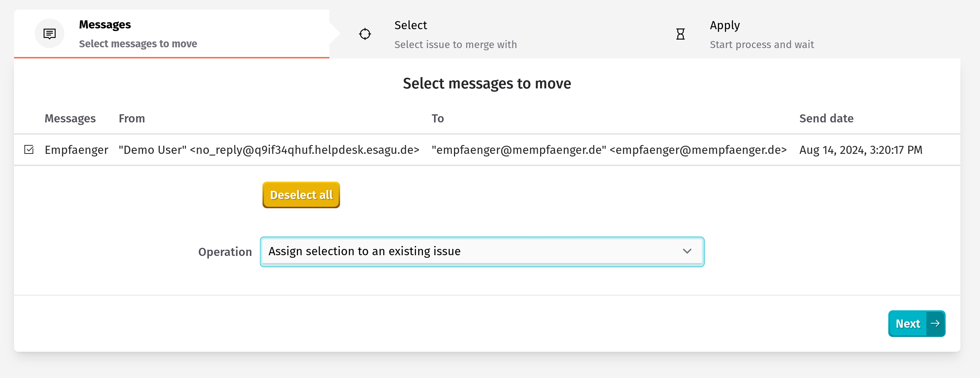
Task: Uncheck the Empfaenger message checkbox
Action: 29,149
